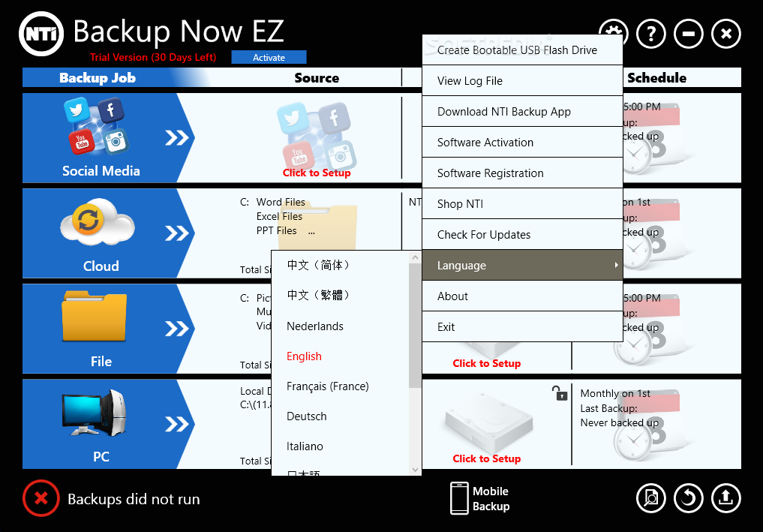Open the Help question mark icon
763x532 pixels.
pyautogui.click(x=650, y=34)
